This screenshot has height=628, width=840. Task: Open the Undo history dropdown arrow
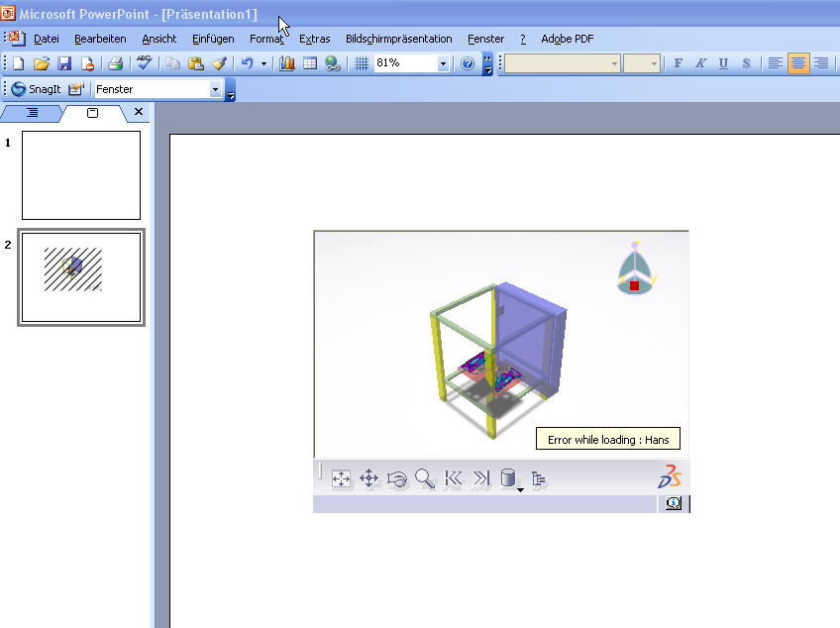[263, 63]
